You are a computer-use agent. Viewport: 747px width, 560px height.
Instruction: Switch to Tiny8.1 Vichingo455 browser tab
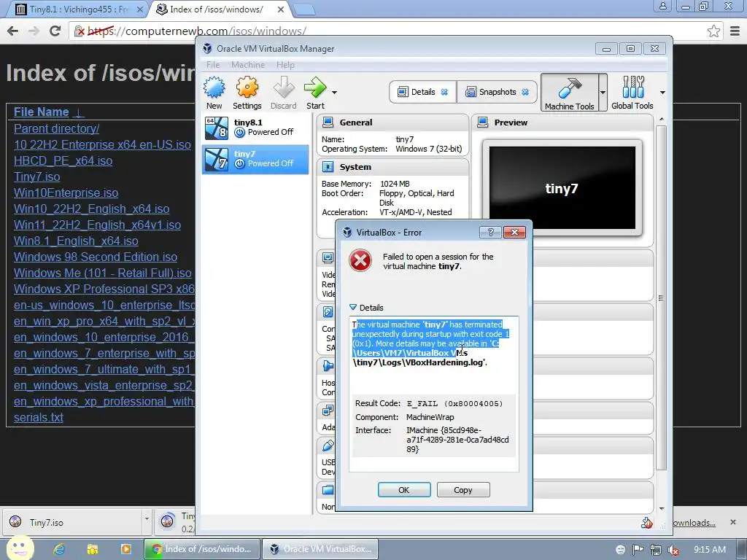[x=79, y=9]
